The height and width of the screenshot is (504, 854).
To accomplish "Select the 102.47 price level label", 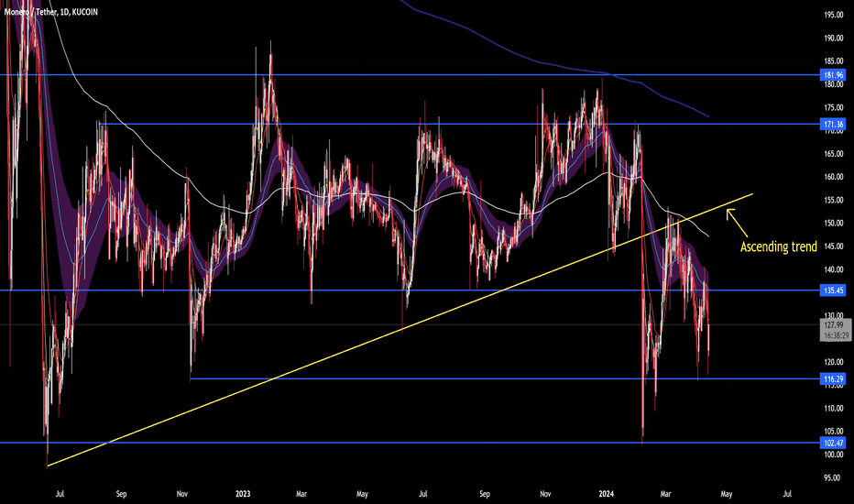I will click(833, 443).
